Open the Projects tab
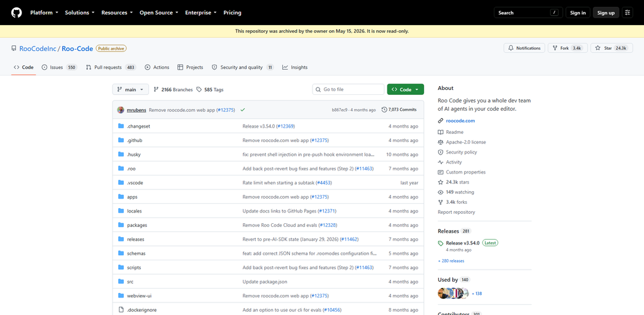 [190, 67]
